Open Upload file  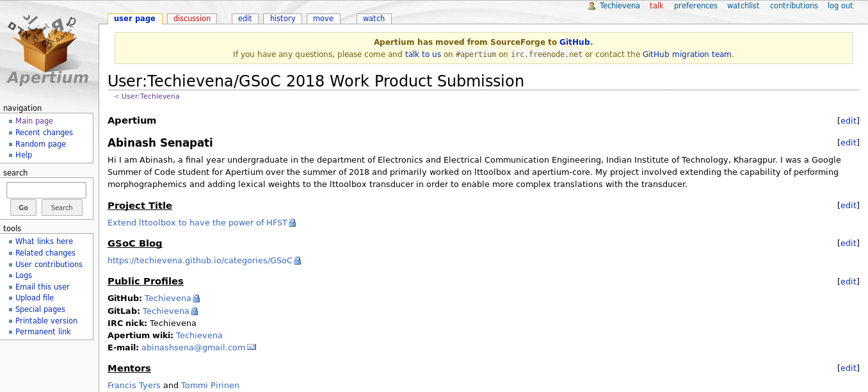tap(35, 298)
